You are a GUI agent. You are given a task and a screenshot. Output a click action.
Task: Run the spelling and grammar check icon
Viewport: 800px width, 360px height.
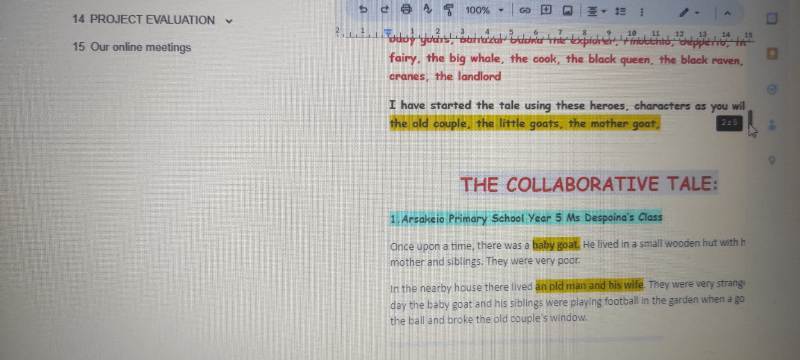click(427, 9)
